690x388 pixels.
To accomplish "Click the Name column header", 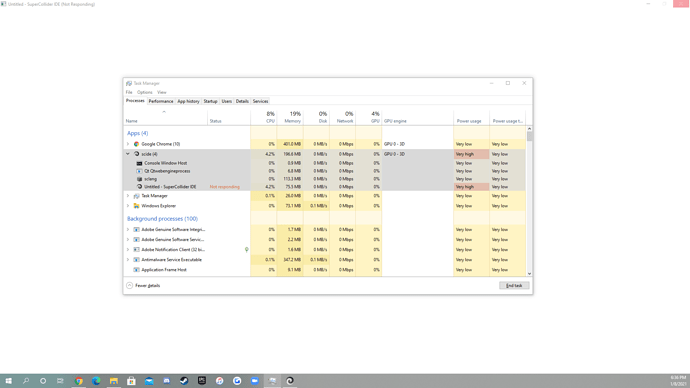I will [x=165, y=117].
